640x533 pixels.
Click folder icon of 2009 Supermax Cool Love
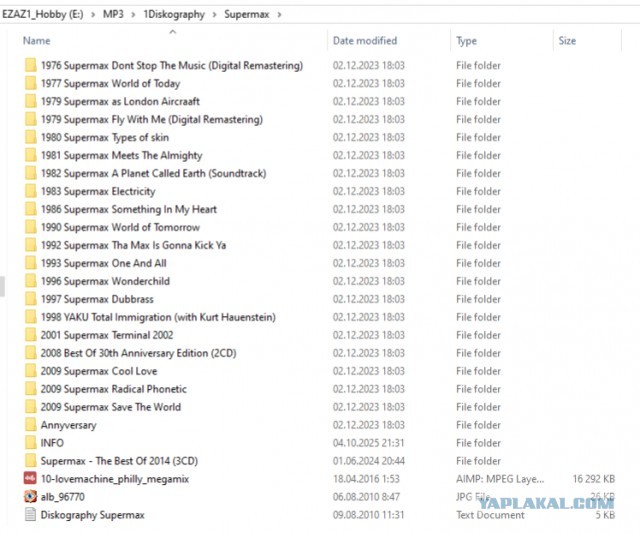click(31, 371)
